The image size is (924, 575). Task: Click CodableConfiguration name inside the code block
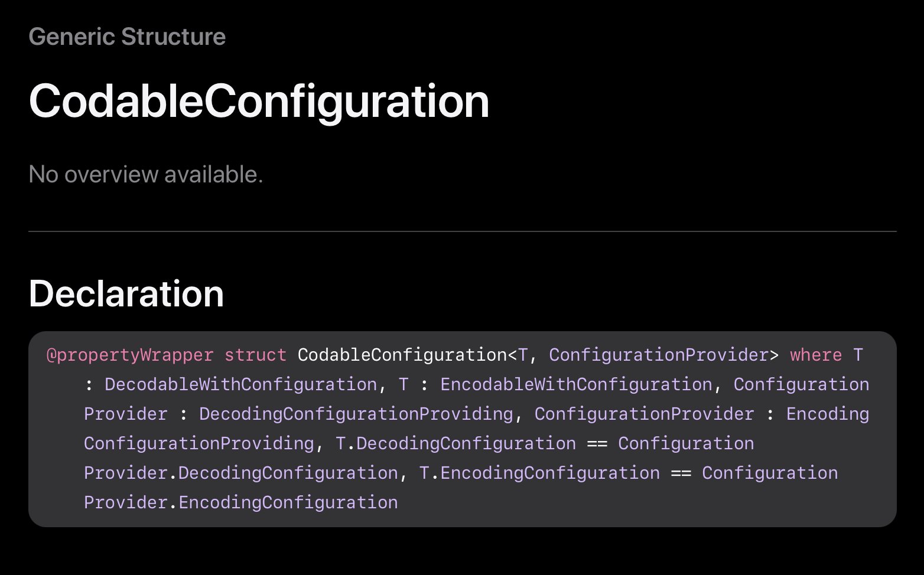tap(402, 355)
